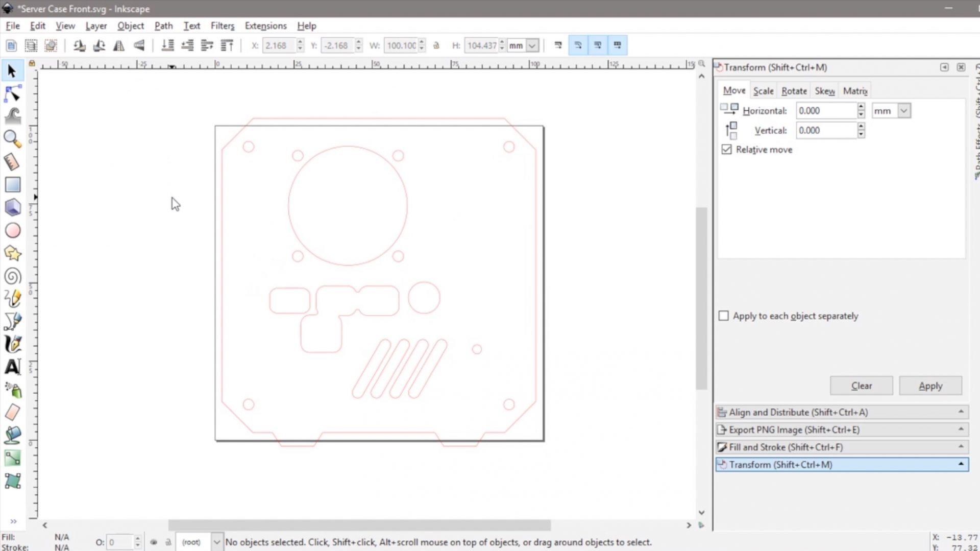Toggle the width/height lock icon

pos(436,45)
